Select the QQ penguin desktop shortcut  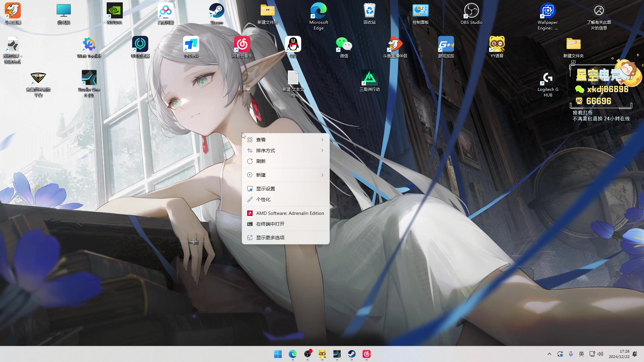click(x=293, y=47)
